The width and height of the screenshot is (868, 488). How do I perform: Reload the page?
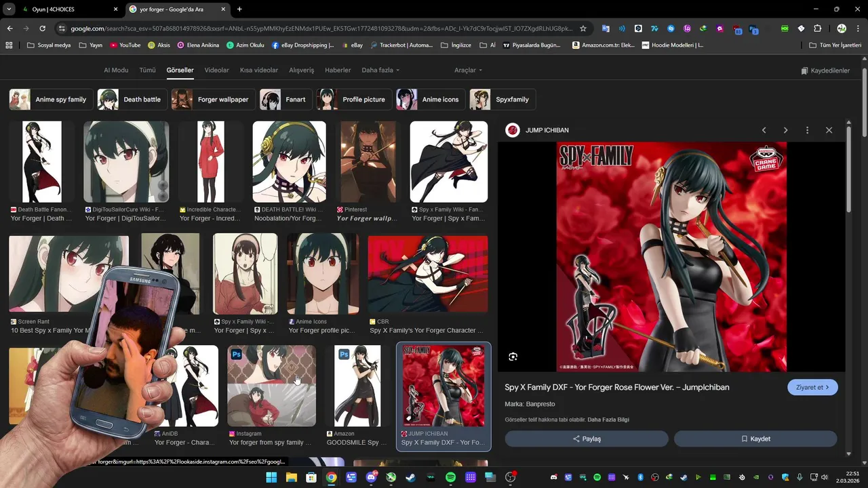[x=42, y=28]
